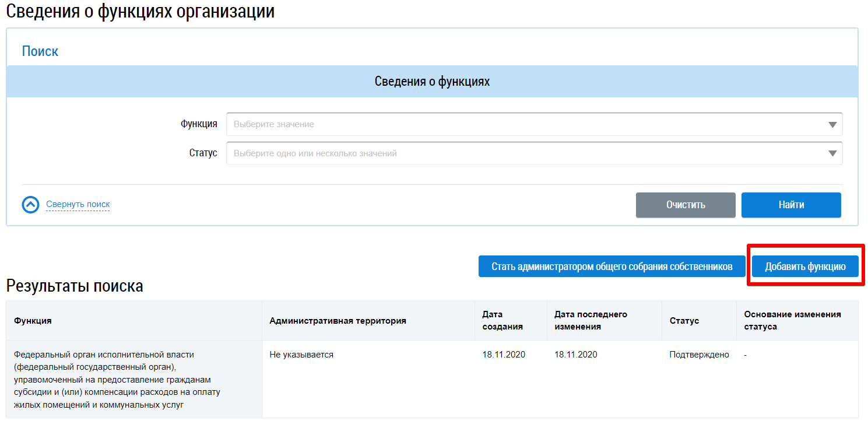This screenshot has height=424, width=868.
Task: Click the 'Добавить функцию' button
Action: coord(805,267)
